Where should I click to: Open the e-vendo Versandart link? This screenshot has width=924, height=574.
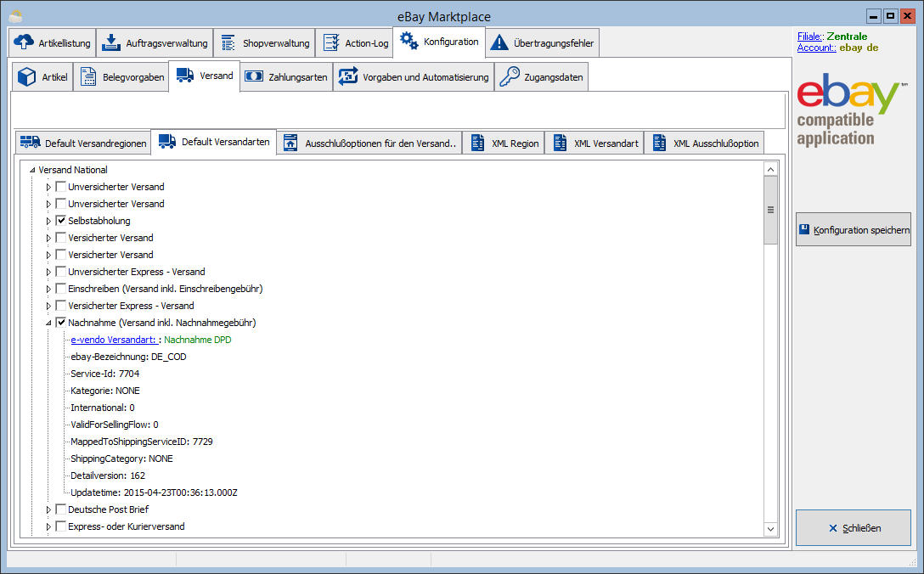(x=113, y=340)
